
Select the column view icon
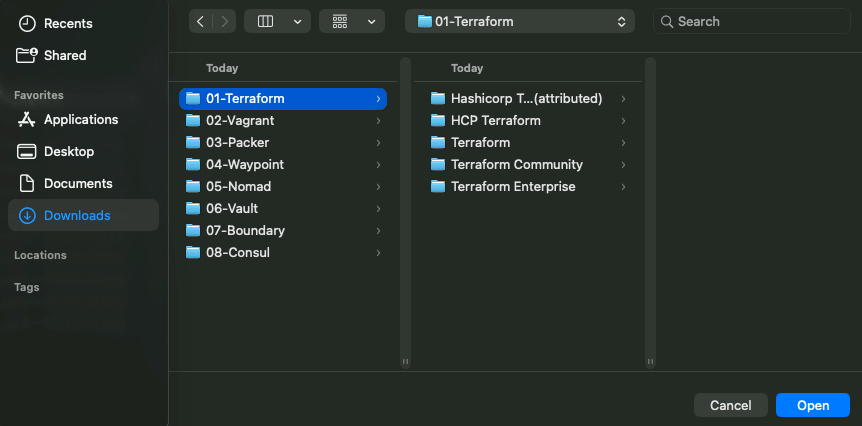tap(266, 21)
